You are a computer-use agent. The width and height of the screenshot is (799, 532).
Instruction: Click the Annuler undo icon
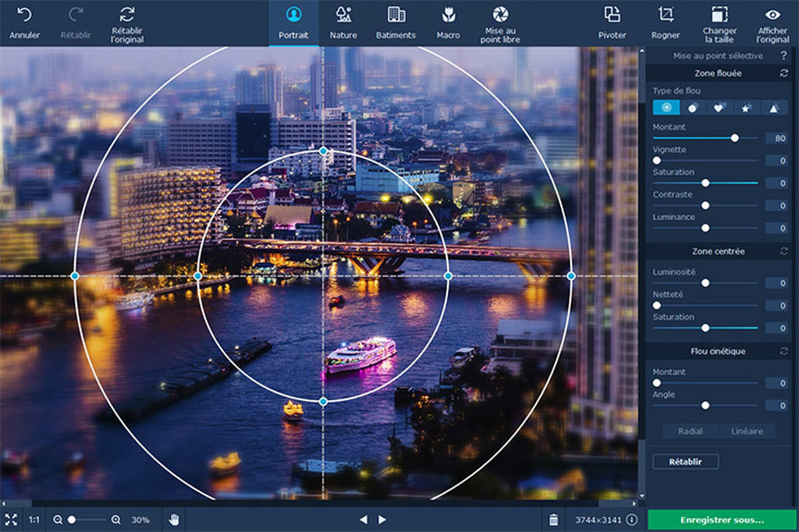pos(24,15)
